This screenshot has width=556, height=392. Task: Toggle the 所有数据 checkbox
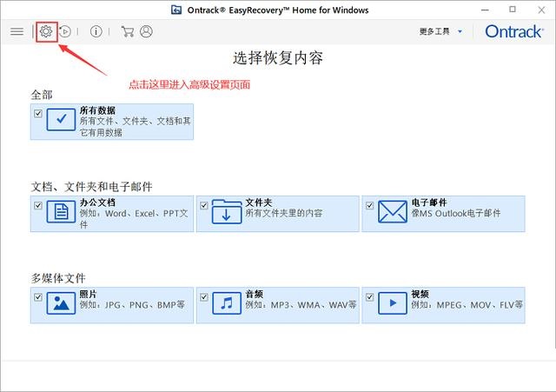38,114
